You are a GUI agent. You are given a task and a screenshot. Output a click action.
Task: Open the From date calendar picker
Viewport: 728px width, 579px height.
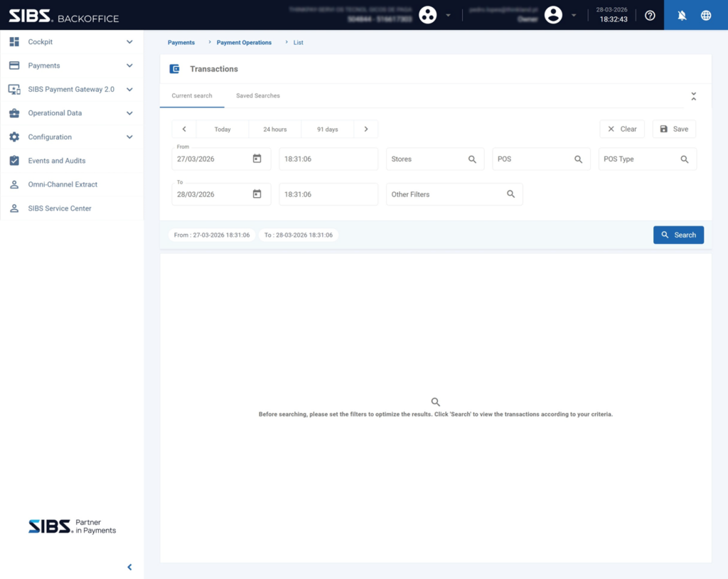(257, 159)
